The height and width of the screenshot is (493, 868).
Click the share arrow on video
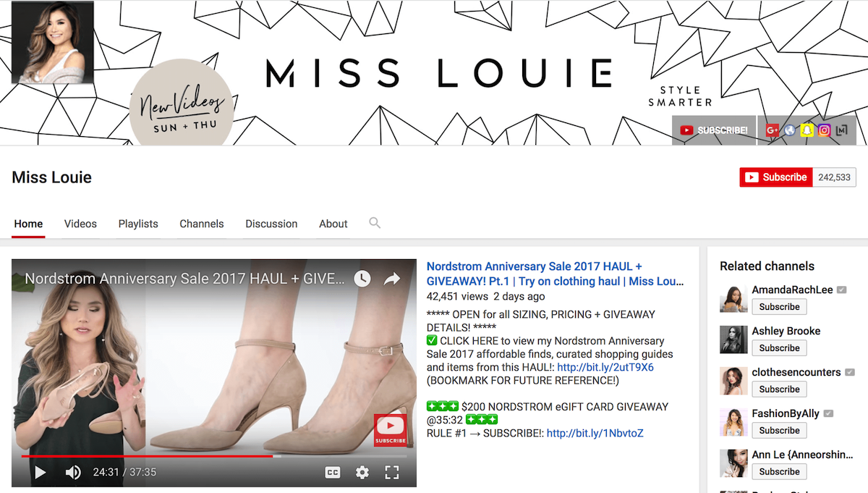click(392, 279)
